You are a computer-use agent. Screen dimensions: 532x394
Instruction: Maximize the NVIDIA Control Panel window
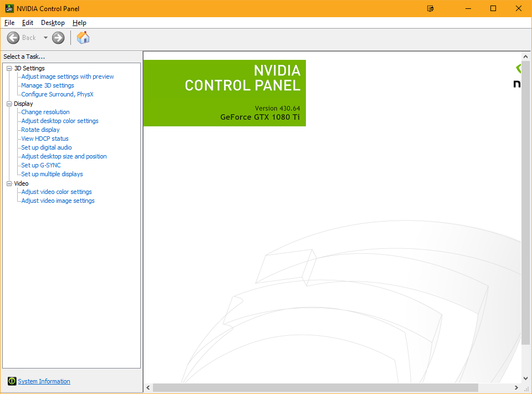(x=493, y=8)
